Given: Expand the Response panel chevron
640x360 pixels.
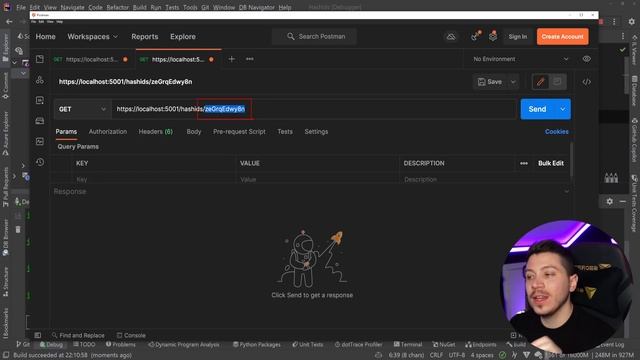Looking at the screenshot, I should pos(566,191).
